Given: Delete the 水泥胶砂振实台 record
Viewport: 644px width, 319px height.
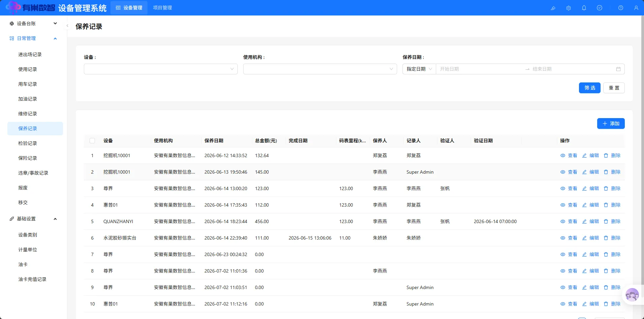Looking at the screenshot, I should pyautogui.click(x=612, y=238).
